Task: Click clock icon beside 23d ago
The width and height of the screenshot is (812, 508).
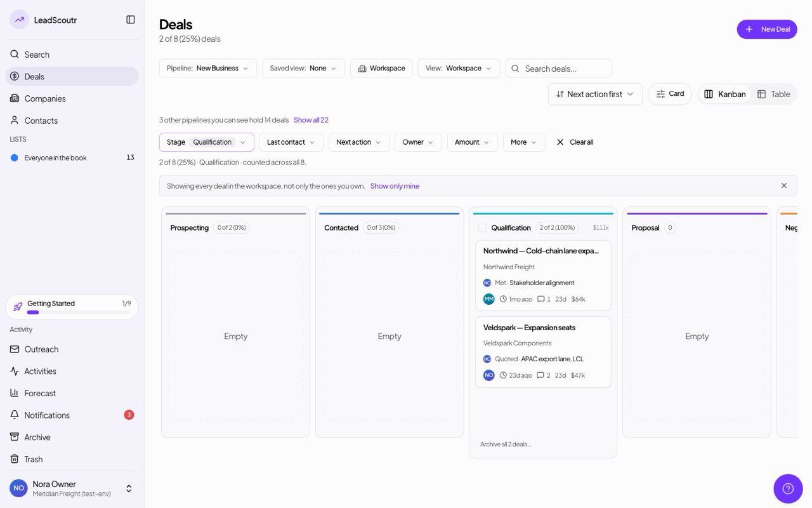Action: coord(503,375)
